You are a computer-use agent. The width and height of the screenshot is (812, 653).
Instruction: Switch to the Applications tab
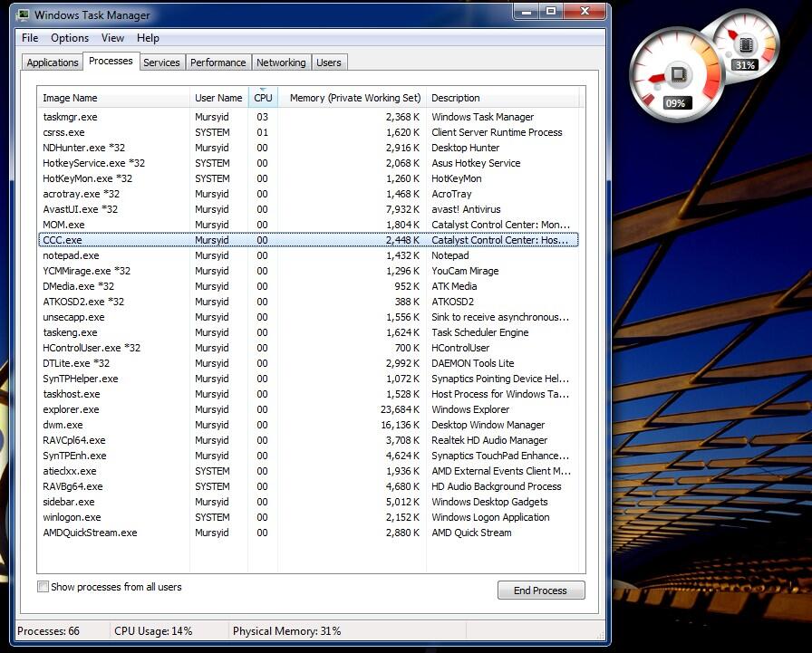(53, 62)
